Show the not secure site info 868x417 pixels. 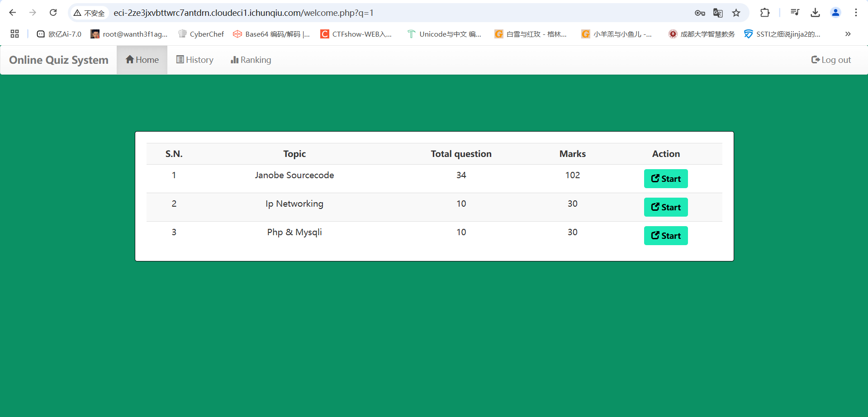(90, 13)
